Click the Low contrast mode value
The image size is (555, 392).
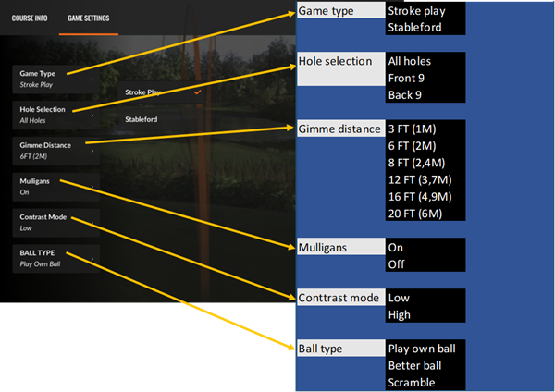tap(26, 227)
